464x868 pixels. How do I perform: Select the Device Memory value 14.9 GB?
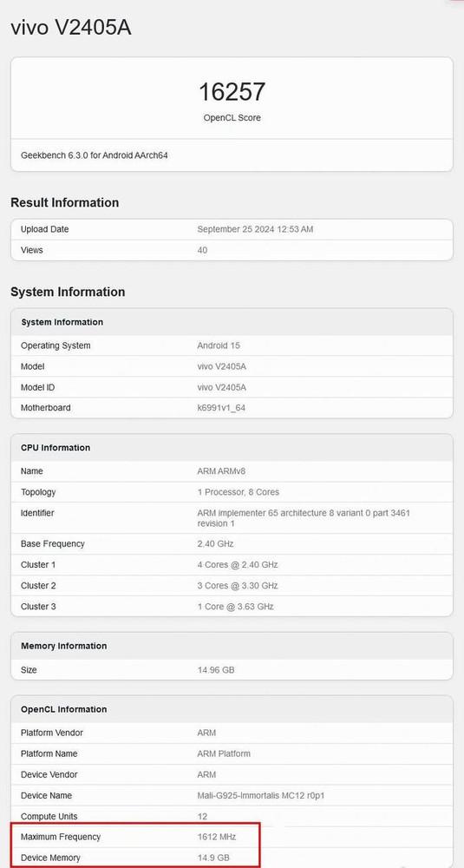pyautogui.click(x=213, y=858)
